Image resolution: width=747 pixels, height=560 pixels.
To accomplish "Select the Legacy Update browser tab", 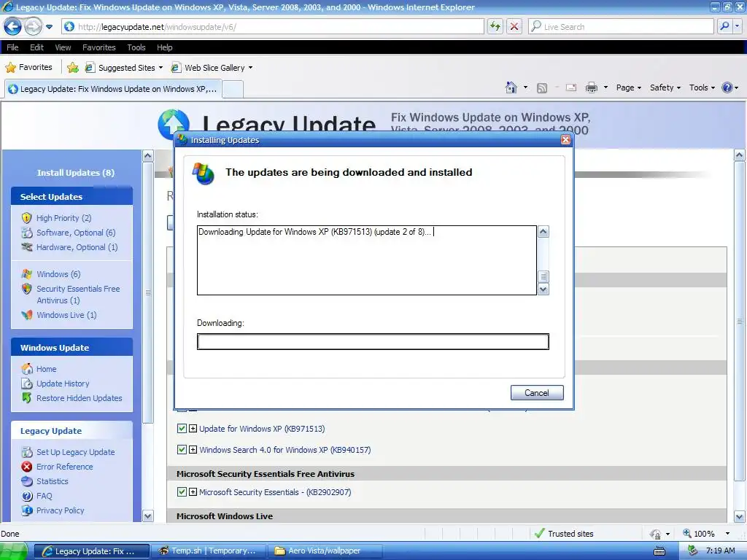I will (x=113, y=88).
